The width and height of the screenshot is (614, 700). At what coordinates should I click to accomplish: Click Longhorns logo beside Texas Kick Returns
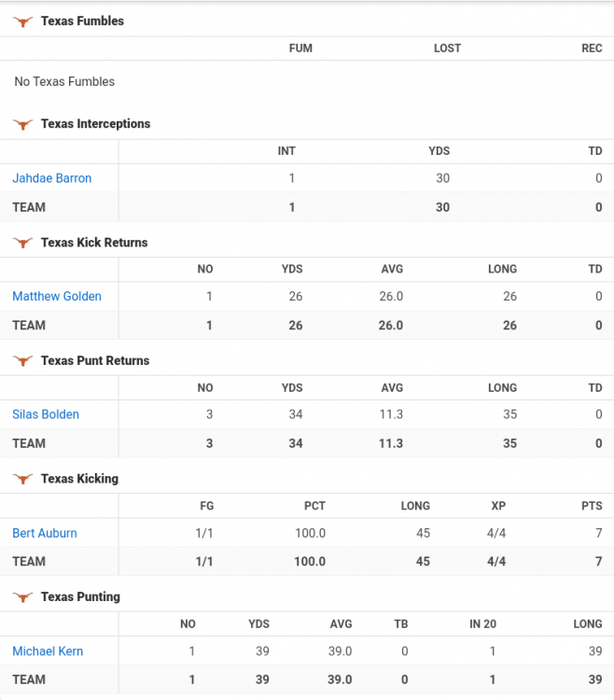[x=23, y=243]
